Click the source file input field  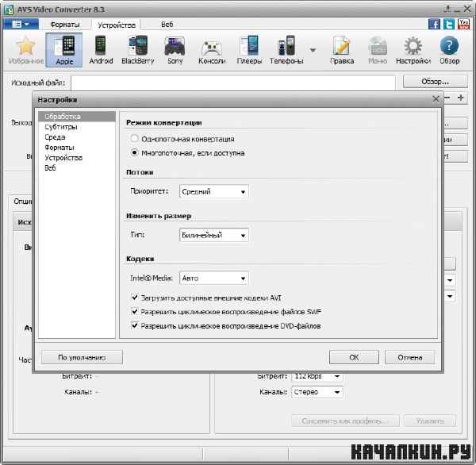tap(233, 83)
